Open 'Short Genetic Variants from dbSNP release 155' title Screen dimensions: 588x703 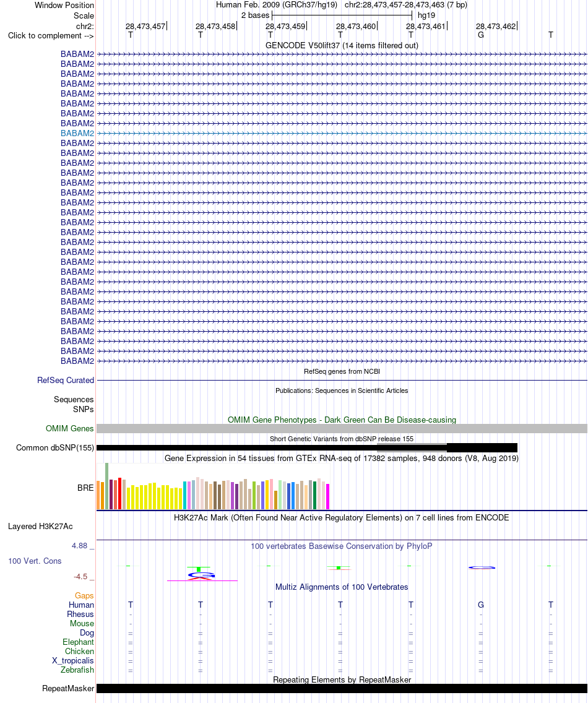pyautogui.click(x=342, y=439)
